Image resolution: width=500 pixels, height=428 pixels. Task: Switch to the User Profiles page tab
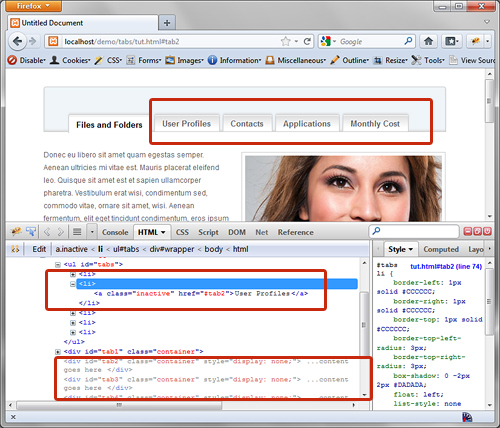(x=186, y=124)
